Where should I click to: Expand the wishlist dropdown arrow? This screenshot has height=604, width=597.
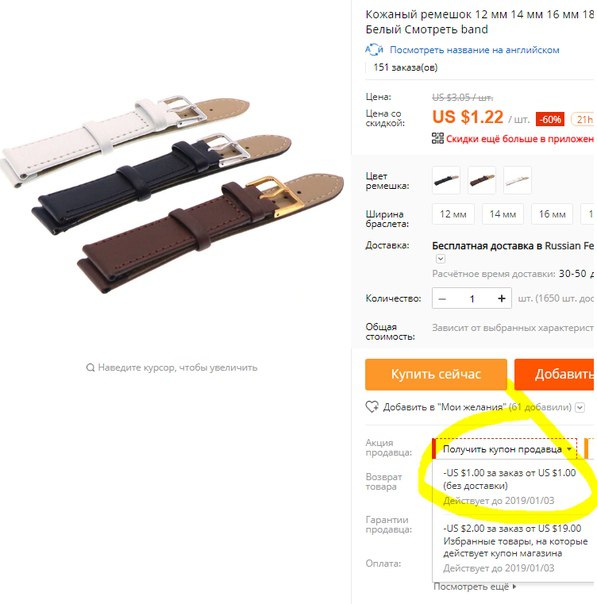(x=580, y=407)
